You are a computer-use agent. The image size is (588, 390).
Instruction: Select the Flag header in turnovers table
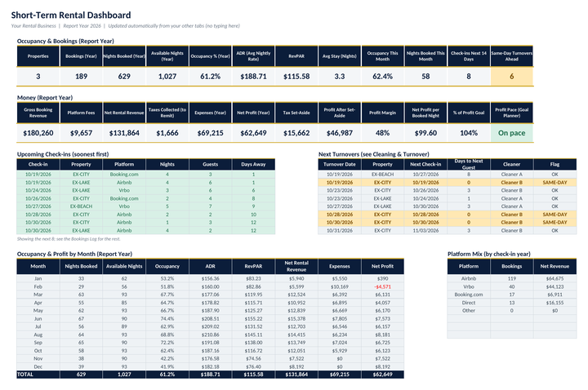click(555, 164)
